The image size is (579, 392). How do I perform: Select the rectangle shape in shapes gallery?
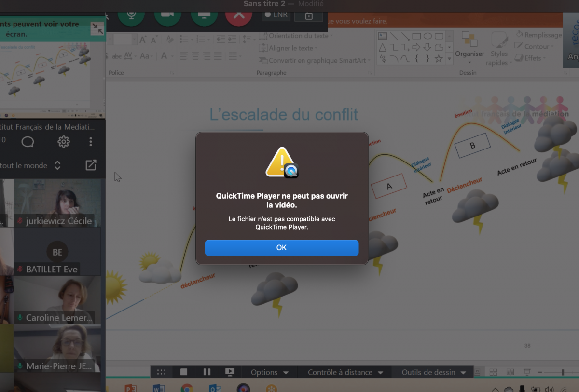pyautogui.click(x=416, y=36)
